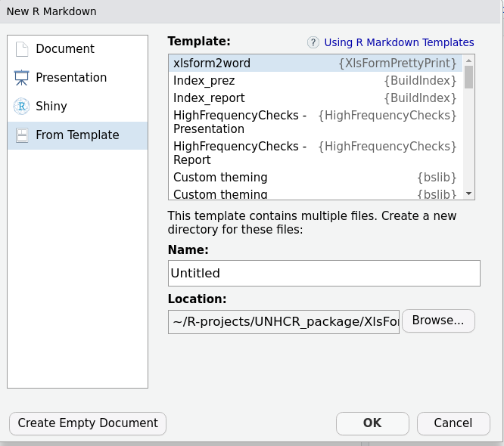Select HighFrequencyChecks - Presentation template
The height and width of the screenshot is (446, 504).
click(x=316, y=122)
